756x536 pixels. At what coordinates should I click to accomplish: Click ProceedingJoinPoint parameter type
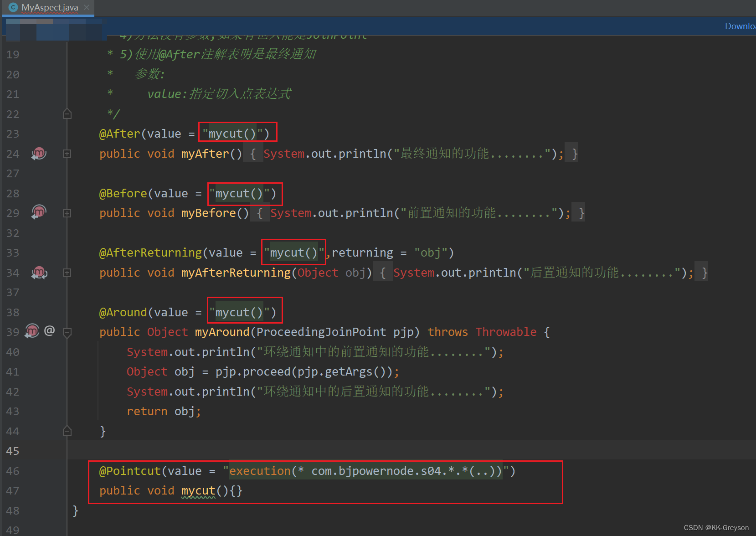[x=321, y=332]
